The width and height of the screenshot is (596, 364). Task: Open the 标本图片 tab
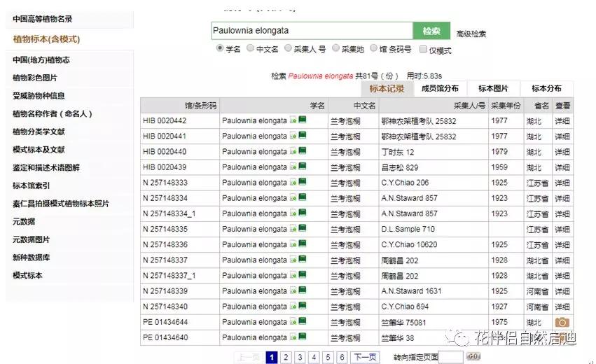click(493, 88)
